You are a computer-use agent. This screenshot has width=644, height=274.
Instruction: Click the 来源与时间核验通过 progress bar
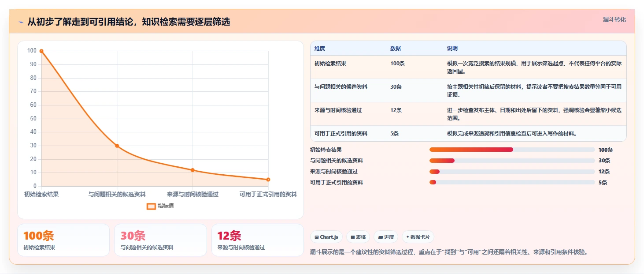click(512, 172)
